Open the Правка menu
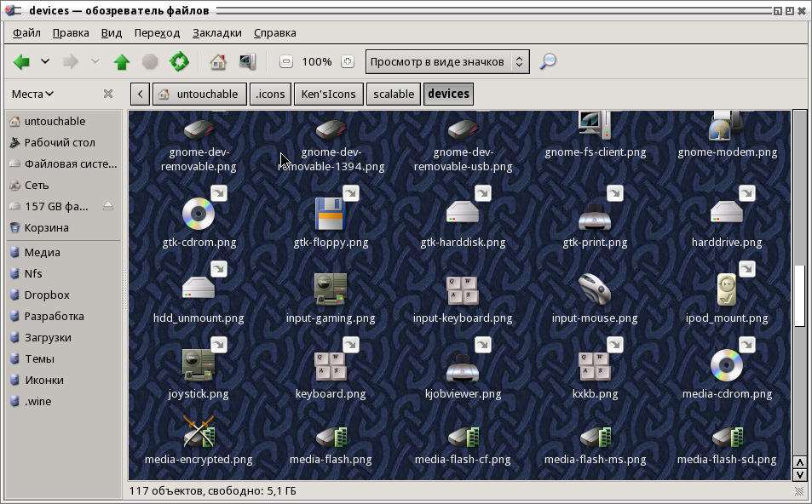The width and height of the screenshot is (812, 504). [71, 33]
